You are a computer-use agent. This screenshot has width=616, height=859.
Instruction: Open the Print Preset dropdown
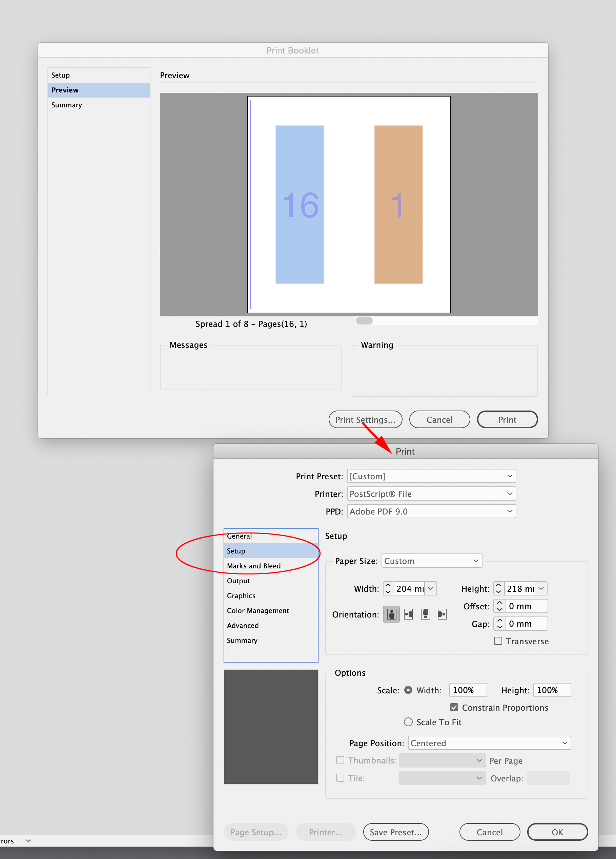(x=431, y=476)
